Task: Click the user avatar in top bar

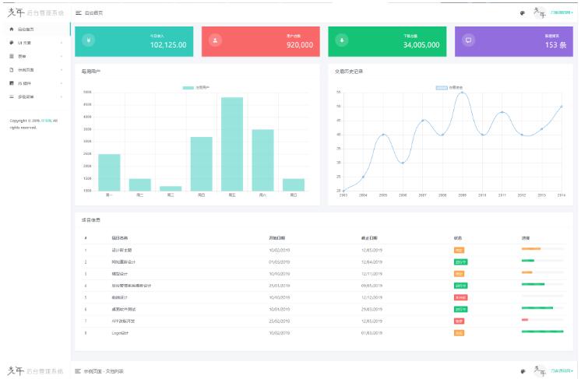Action: (x=540, y=12)
